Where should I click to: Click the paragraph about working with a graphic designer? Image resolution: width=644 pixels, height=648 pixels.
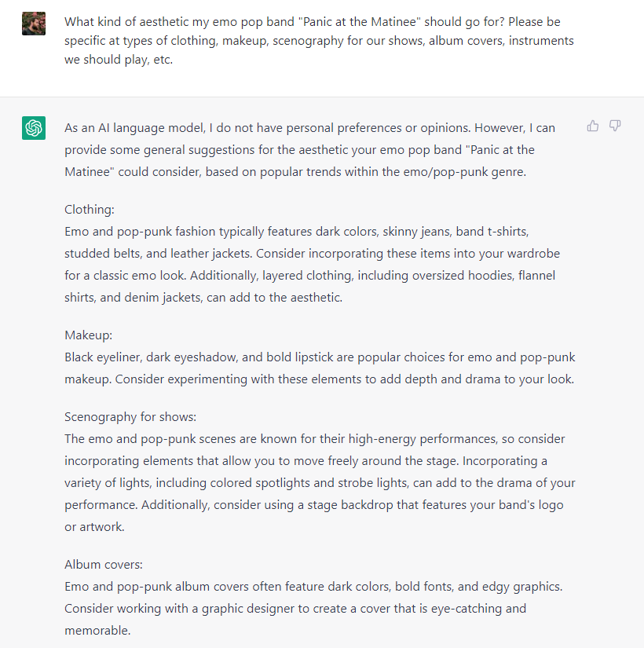click(313, 608)
